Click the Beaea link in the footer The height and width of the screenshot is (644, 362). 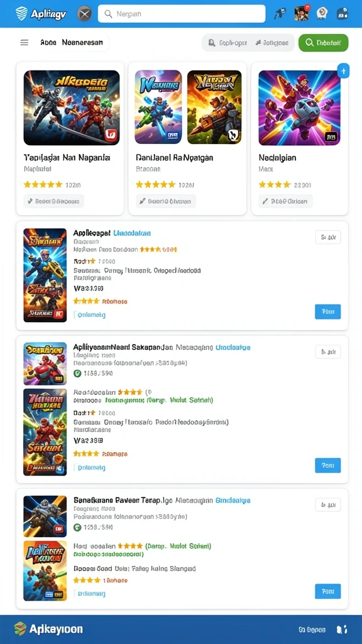[x=312, y=630]
